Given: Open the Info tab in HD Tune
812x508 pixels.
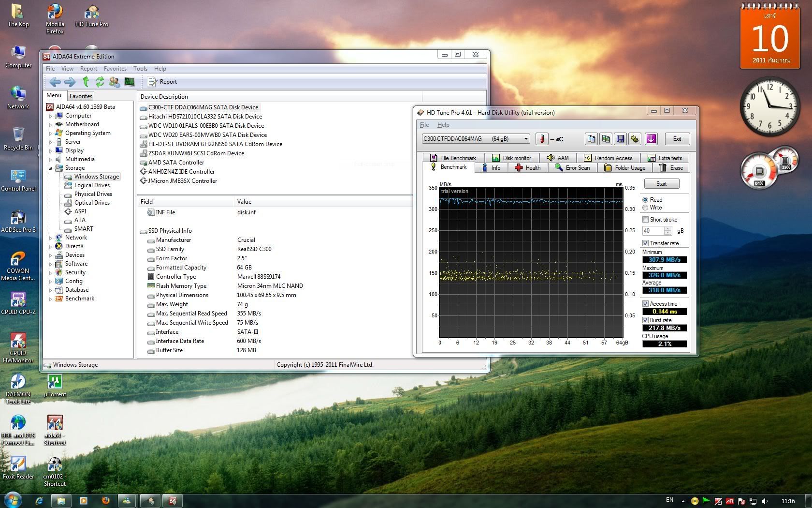Looking at the screenshot, I should coord(491,168).
